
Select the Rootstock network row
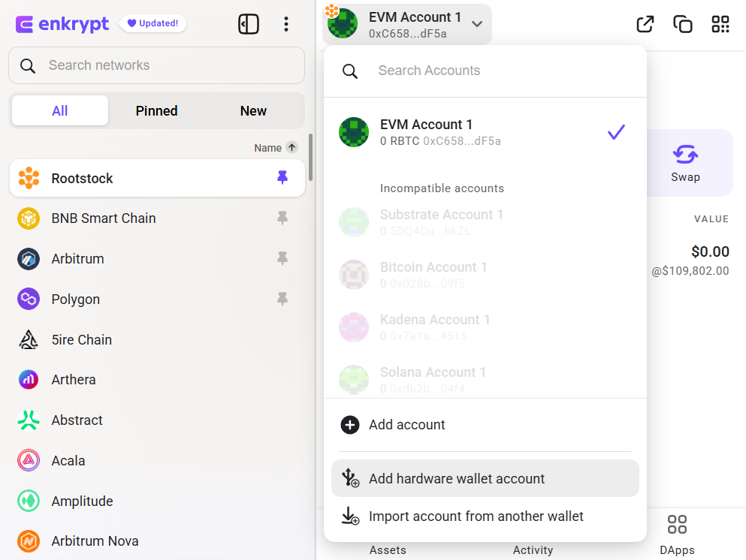click(157, 178)
